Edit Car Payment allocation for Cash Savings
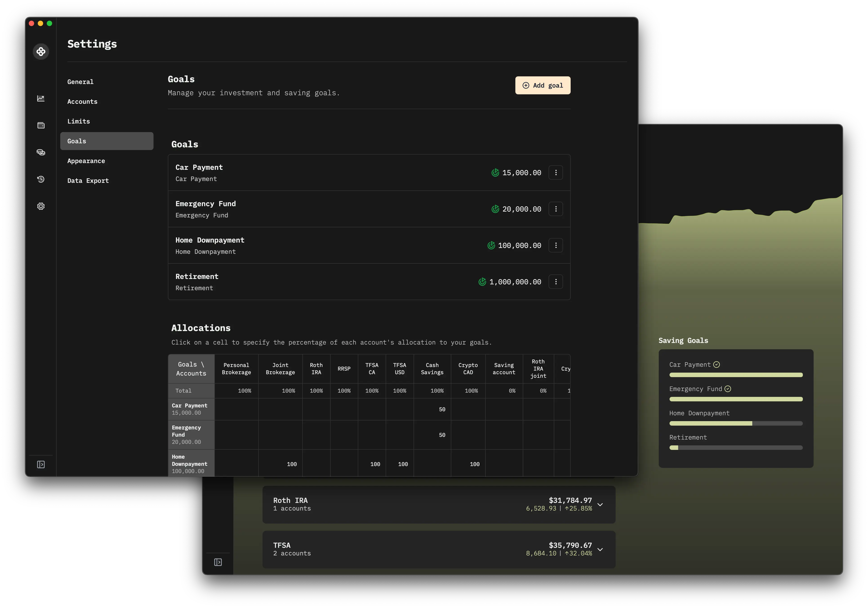 coord(432,409)
